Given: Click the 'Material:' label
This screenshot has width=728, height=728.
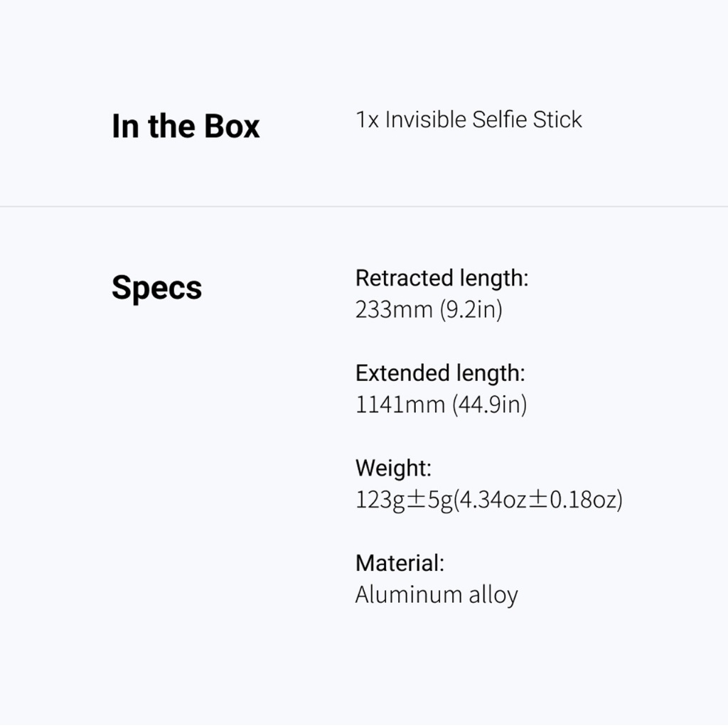Looking at the screenshot, I should [400, 563].
